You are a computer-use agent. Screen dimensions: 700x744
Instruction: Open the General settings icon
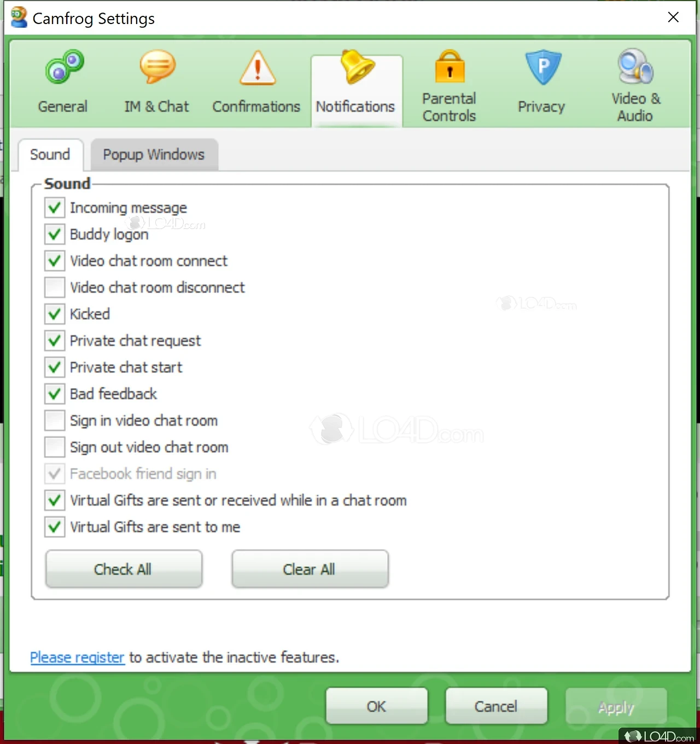point(65,67)
